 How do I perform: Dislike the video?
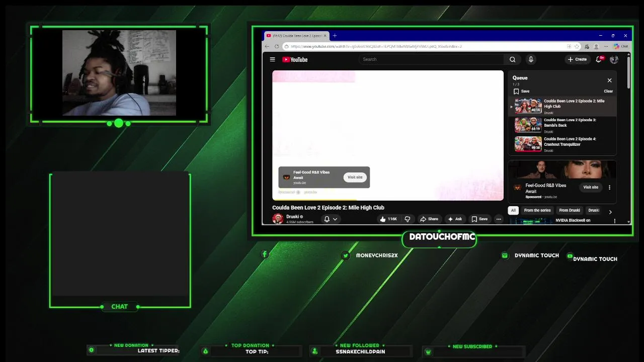pos(408,219)
